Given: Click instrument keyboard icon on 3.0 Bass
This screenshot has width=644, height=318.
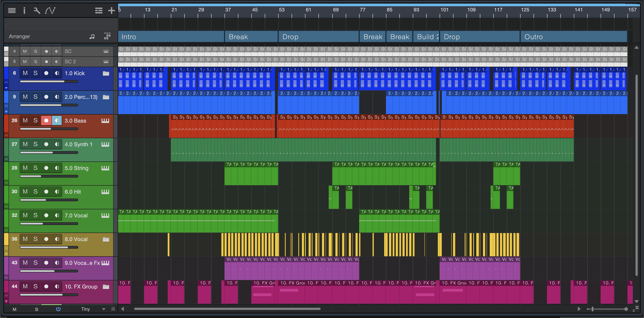Looking at the screenshot, I should 105,121.
